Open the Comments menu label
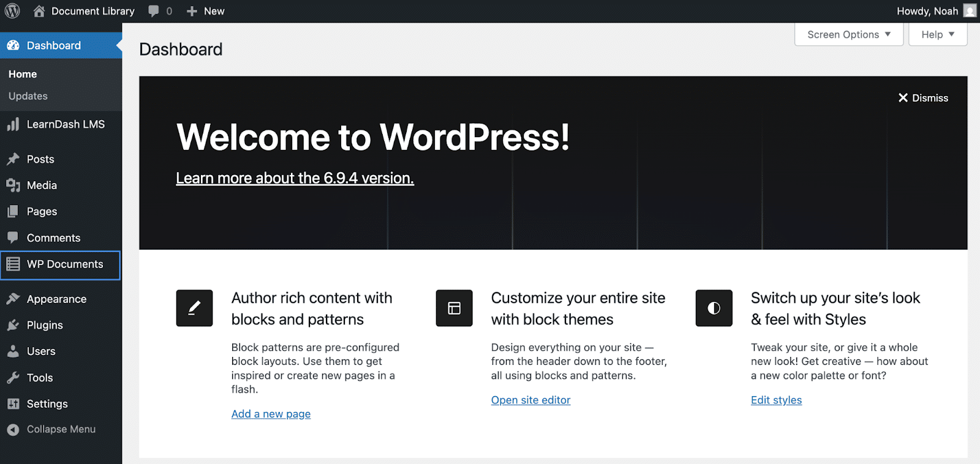 (53, 238)
